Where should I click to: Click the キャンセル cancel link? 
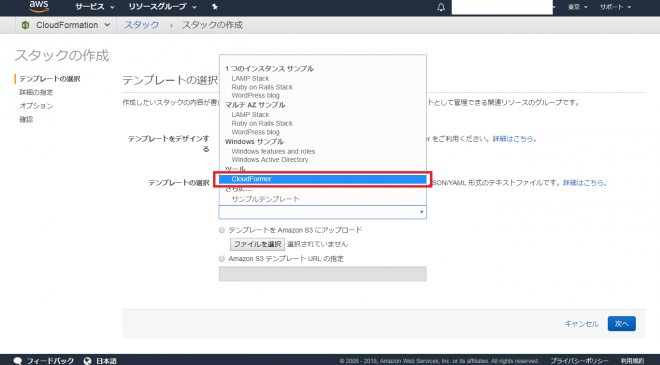[581, 324]
